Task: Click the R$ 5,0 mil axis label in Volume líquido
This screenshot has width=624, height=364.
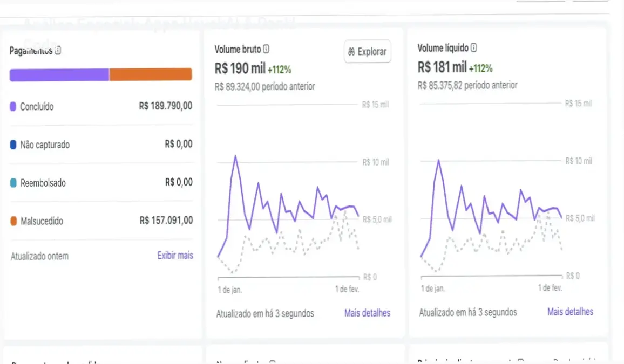Action: pos(580,218)
